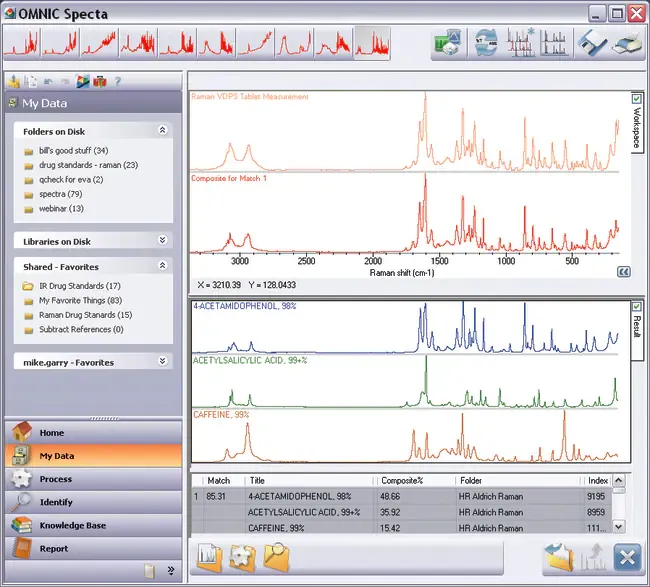Click the folder with spectrum page icon

tap(209, 558)
